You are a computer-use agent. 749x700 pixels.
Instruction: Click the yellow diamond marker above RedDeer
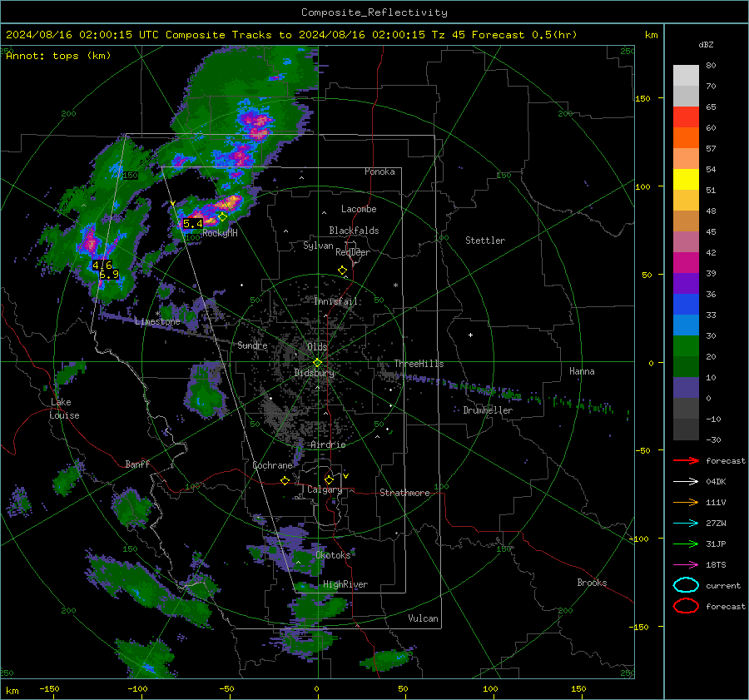(x=342, y=271)
